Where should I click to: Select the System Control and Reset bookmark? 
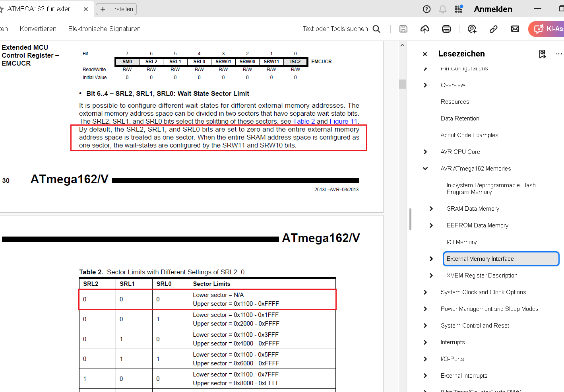(x=475, y=326)
